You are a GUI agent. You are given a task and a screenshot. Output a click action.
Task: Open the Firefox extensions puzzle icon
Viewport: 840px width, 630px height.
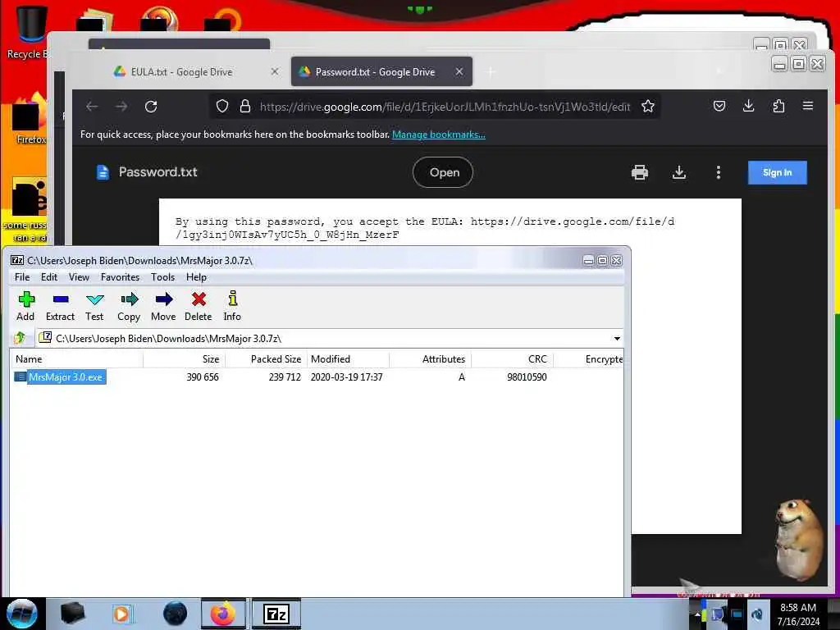point(778,106)
